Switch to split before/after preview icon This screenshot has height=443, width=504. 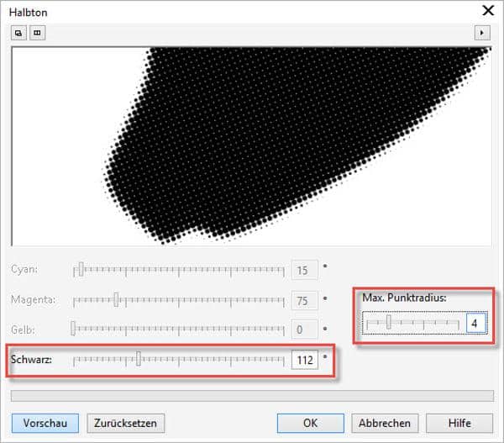point(37,34)
